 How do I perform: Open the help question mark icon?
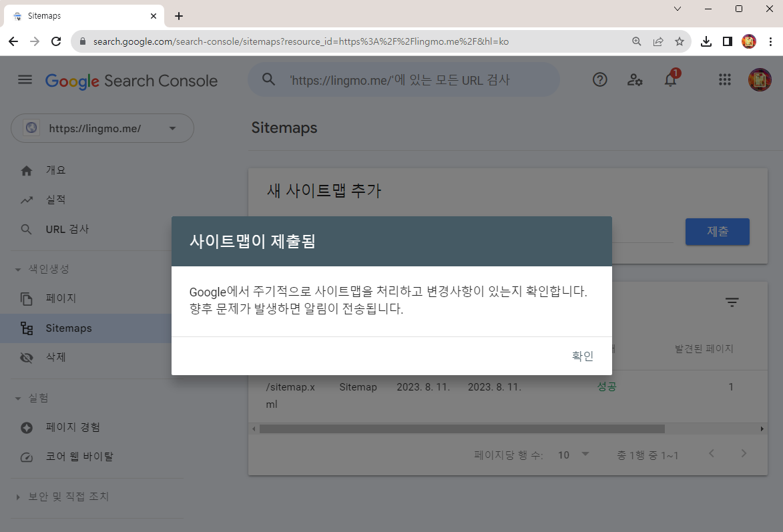point(599,79)
